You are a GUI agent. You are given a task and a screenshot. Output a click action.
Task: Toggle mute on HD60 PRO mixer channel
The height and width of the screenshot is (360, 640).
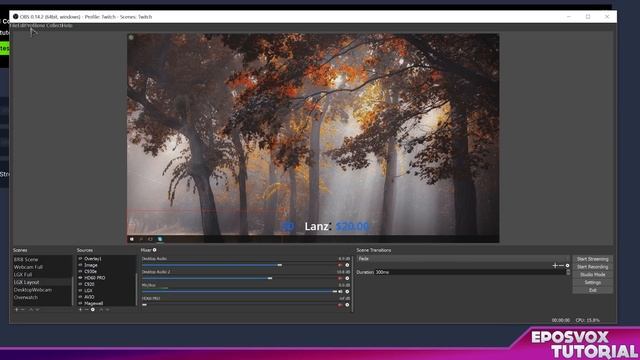pos(340,305)
